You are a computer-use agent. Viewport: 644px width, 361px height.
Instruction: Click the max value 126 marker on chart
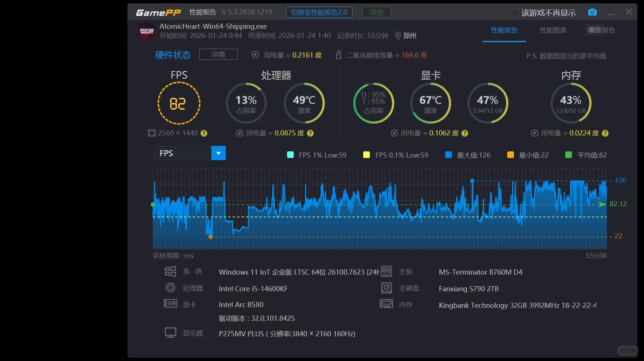click(472, 181)
